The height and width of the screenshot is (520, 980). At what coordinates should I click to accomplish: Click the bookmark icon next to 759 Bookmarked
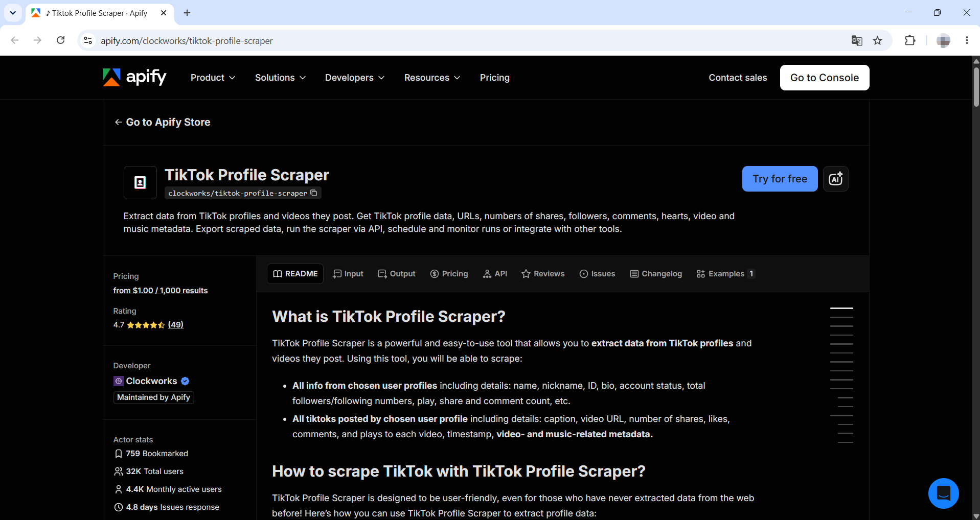(x=119, y=454)
